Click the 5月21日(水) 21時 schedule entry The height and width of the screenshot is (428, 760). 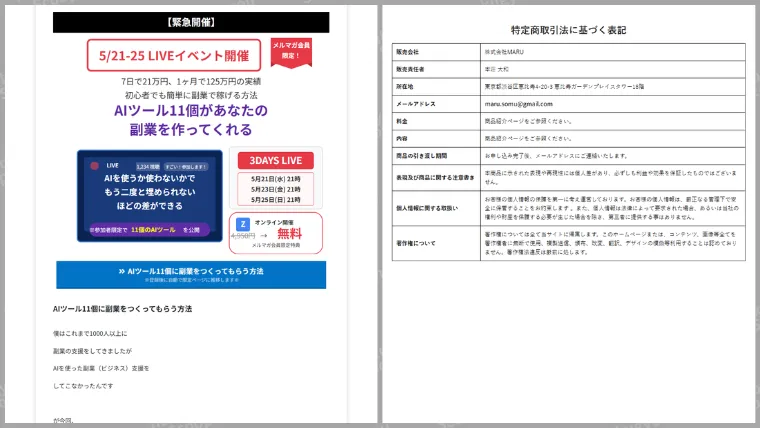point(274,179)
